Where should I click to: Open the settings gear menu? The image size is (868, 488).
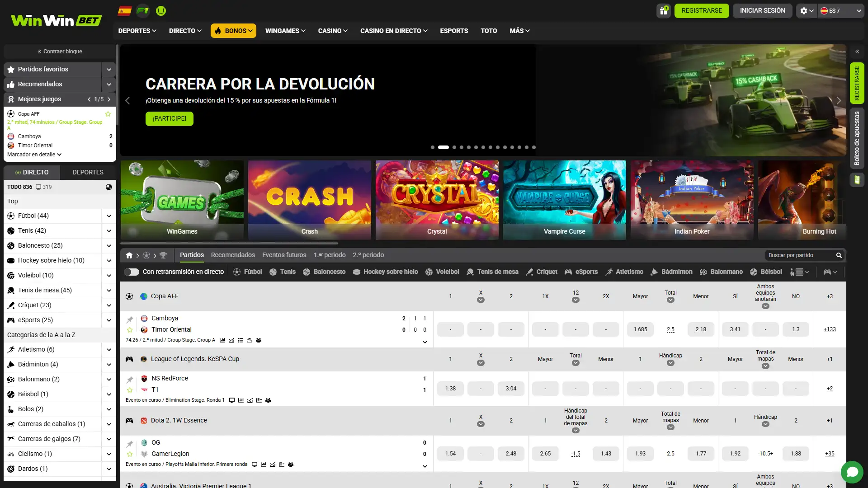click(x=807, y=11)
